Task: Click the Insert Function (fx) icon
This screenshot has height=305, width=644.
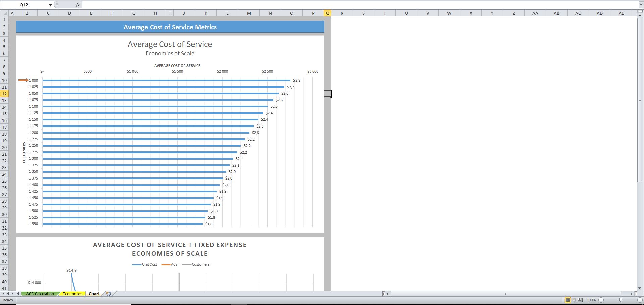Action: click(x=77, y=5)
